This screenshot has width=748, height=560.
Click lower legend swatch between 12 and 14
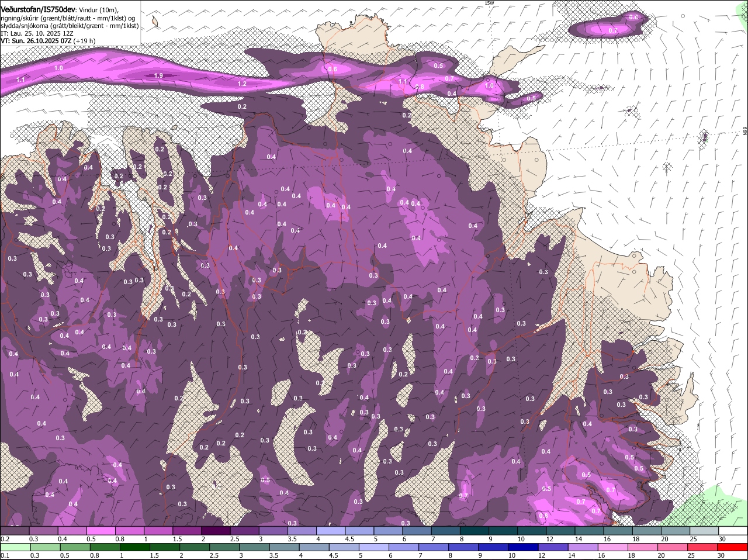(x=553, y=547)
